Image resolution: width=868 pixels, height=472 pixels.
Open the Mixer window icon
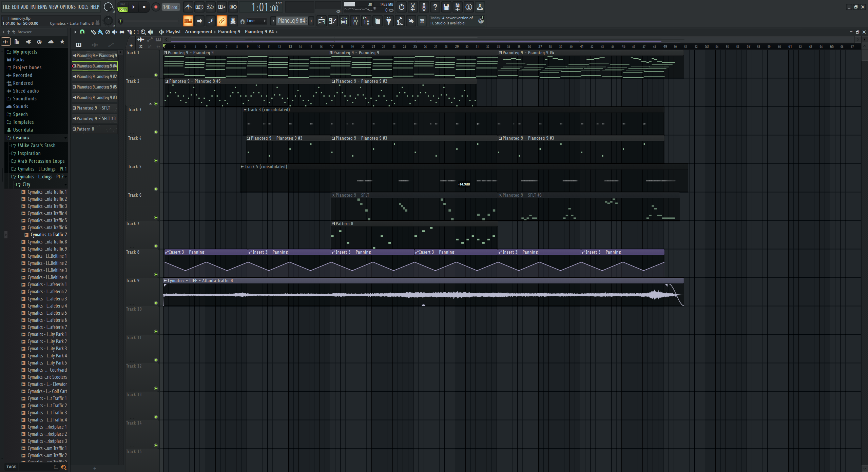tap(355, 21)
